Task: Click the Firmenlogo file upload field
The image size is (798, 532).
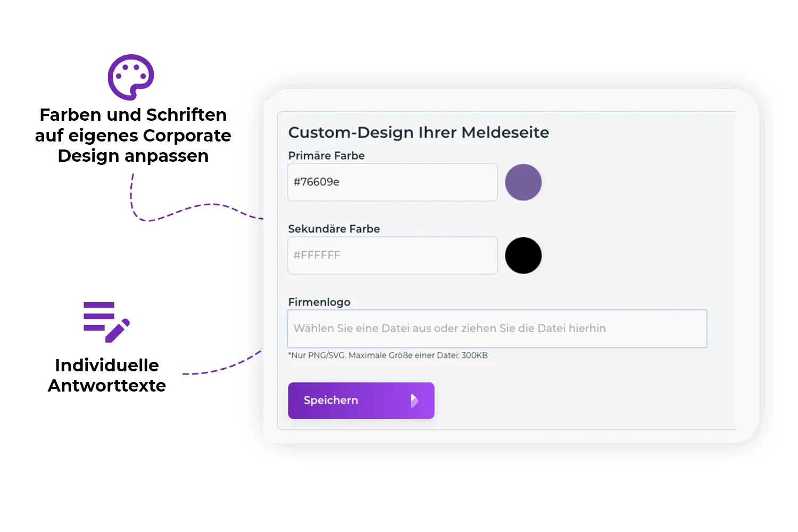Action: coord(497,329)
